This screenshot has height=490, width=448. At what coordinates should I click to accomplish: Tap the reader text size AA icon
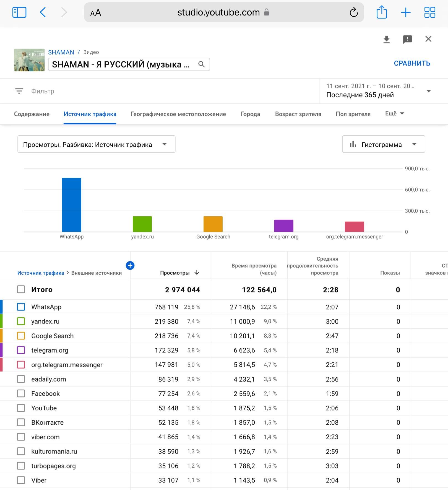tap(96, 13)
